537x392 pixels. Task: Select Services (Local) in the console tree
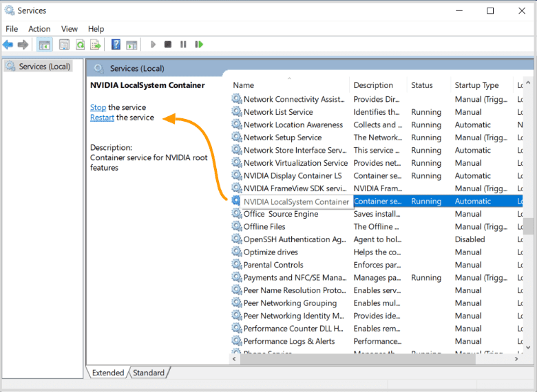tap(39, 66)
